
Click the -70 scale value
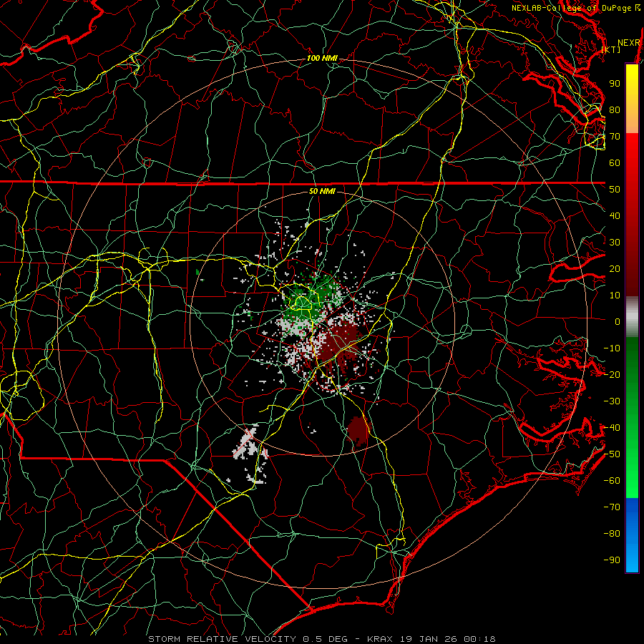(x=612, y=507)
